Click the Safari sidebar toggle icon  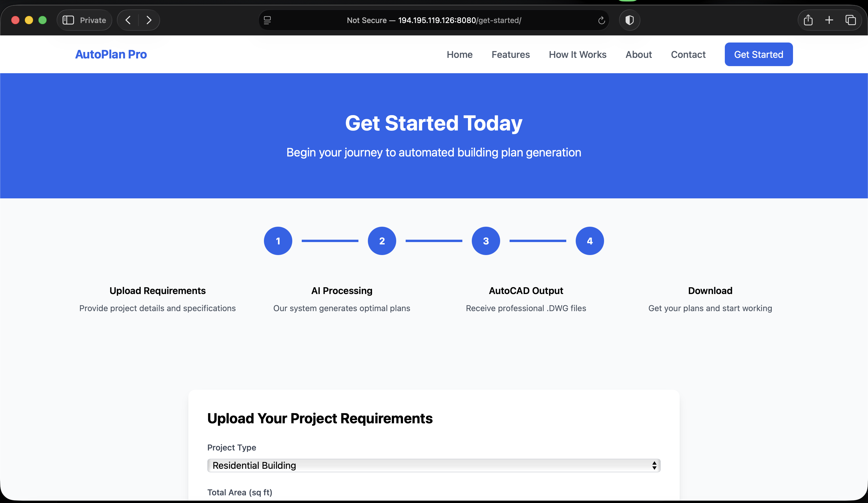[68, 20]
